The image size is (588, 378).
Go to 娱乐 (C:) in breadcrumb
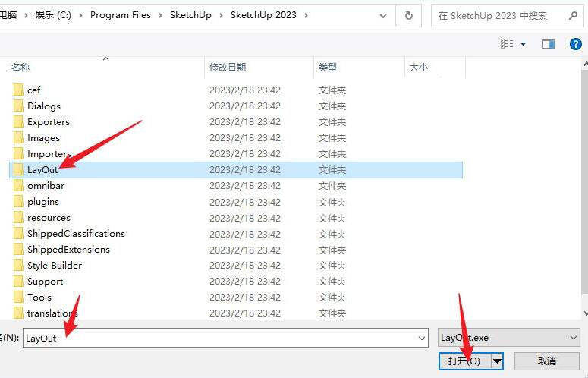(x=53, y=15)
